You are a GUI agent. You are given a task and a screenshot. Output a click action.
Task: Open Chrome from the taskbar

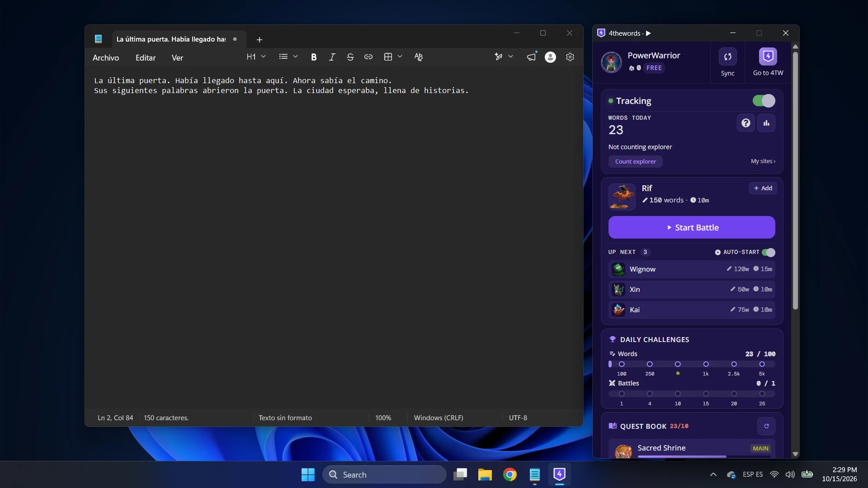(x=510, y=474)
